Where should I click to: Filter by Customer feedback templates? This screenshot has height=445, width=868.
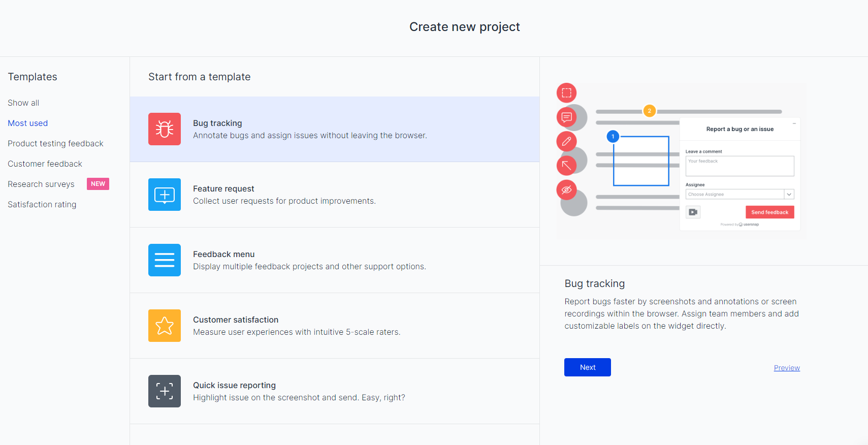45,164
